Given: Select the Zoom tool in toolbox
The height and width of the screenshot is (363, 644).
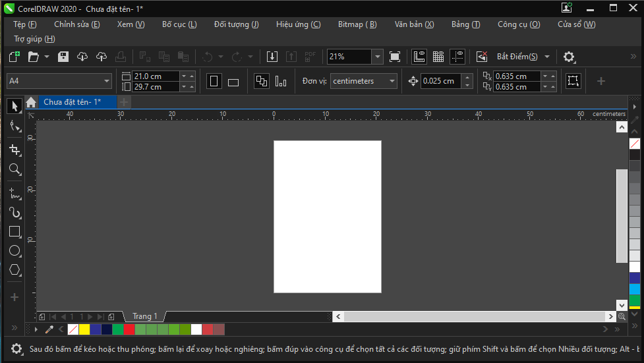Looking at the screenshot, I should [15, 169].
